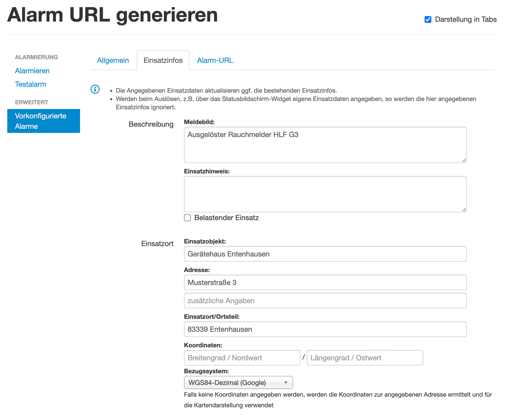
Task: Click Meldebild textarea resize handle
Action: click(x=464, y=160)
